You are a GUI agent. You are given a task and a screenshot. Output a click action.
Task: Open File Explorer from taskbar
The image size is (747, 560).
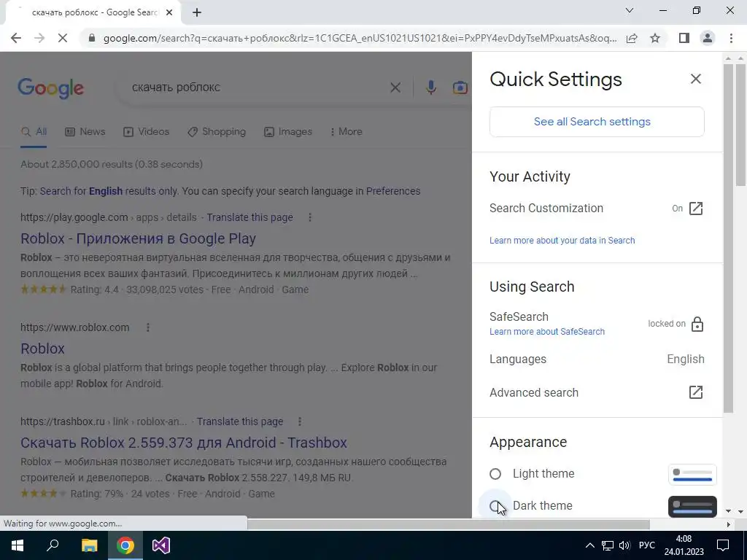tap(89, 545)
